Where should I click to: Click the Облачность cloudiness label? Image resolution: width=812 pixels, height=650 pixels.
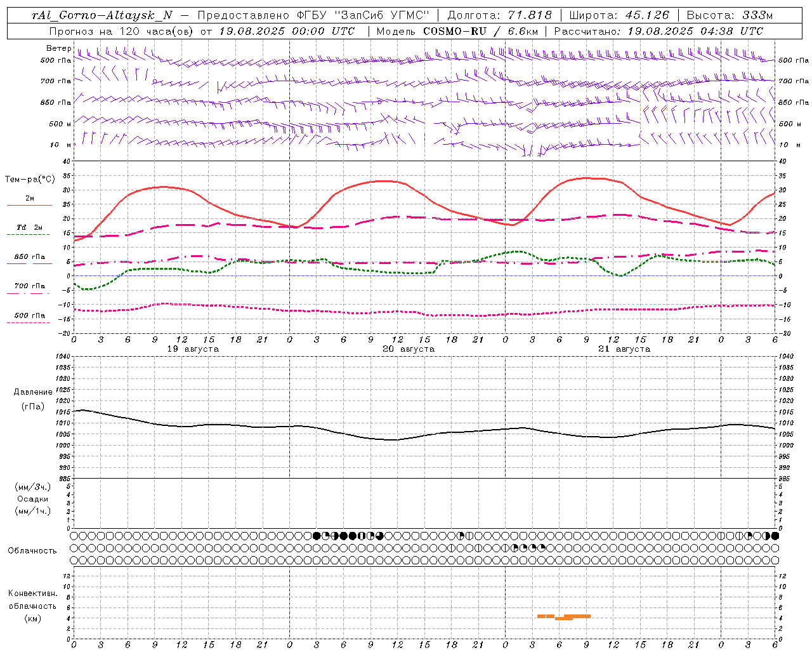(32, 551)
